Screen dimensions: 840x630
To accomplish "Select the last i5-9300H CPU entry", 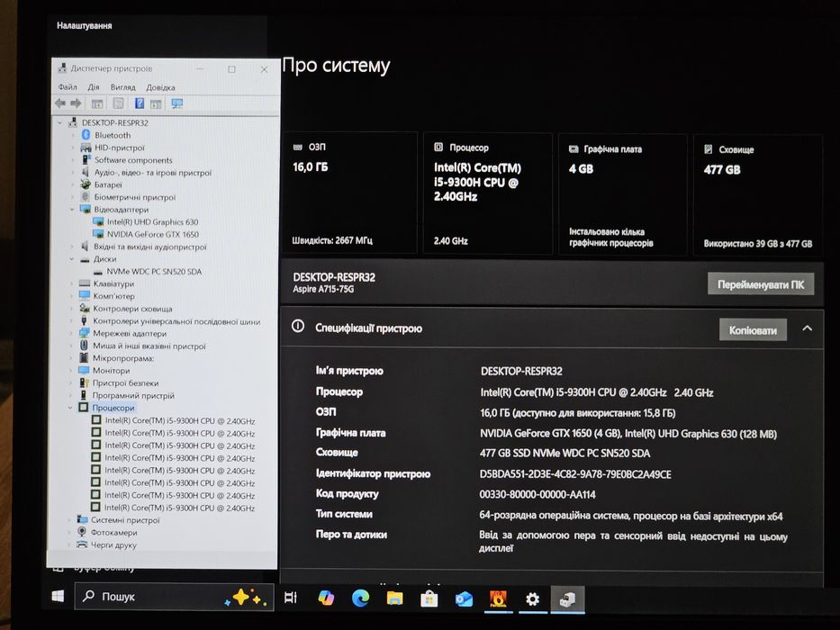I will [x=179, y=508].
